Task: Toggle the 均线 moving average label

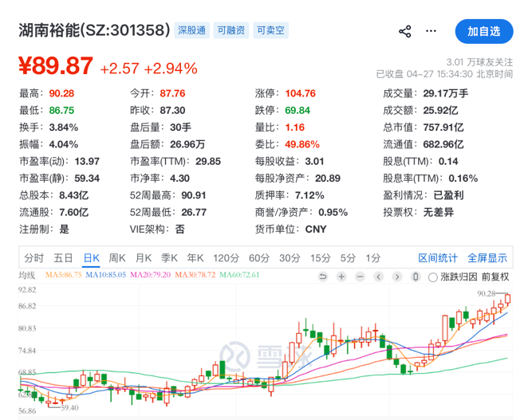Action: pyautogui.click(x=27, y=276)
